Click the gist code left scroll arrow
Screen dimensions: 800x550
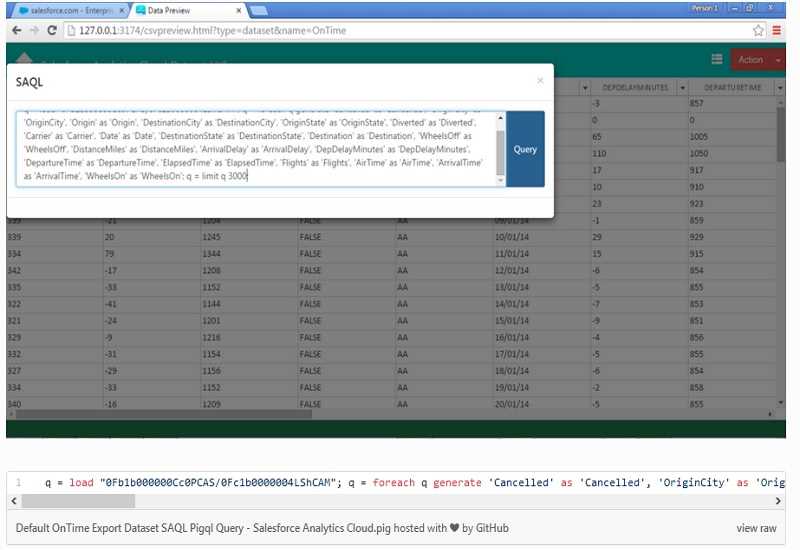(x=14, y=501)
